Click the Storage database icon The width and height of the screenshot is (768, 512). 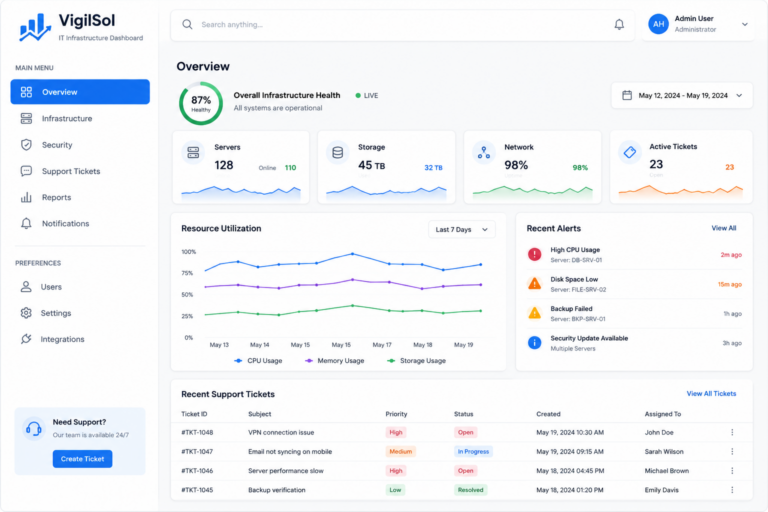(x=337, y=153)
